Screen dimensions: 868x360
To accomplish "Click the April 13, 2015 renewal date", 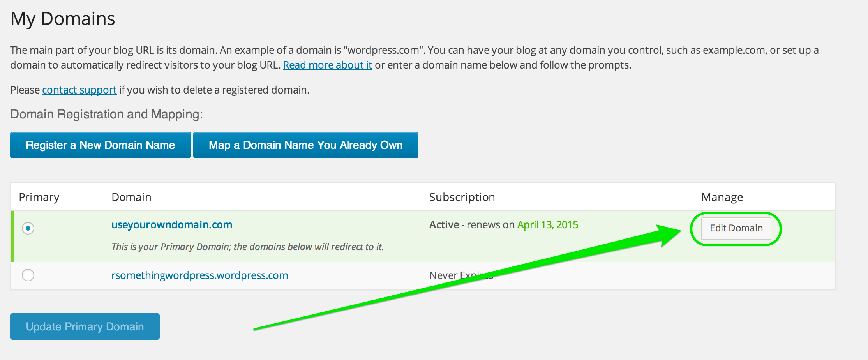I will click(547, 225).
